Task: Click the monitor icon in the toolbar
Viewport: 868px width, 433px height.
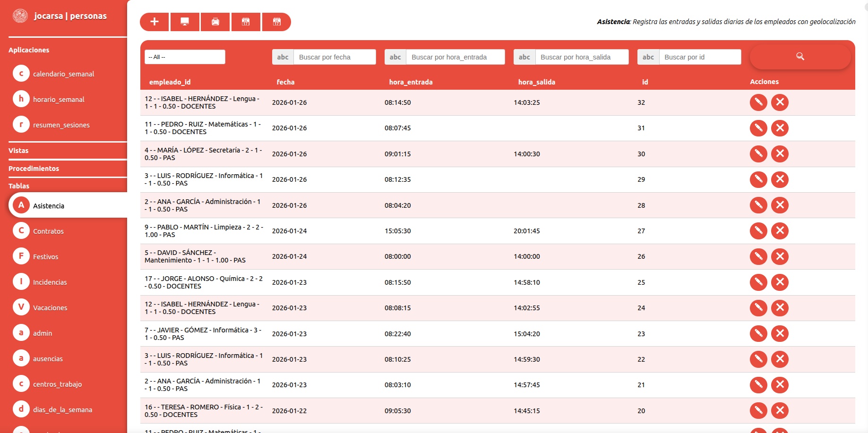Action: (185, 22)
